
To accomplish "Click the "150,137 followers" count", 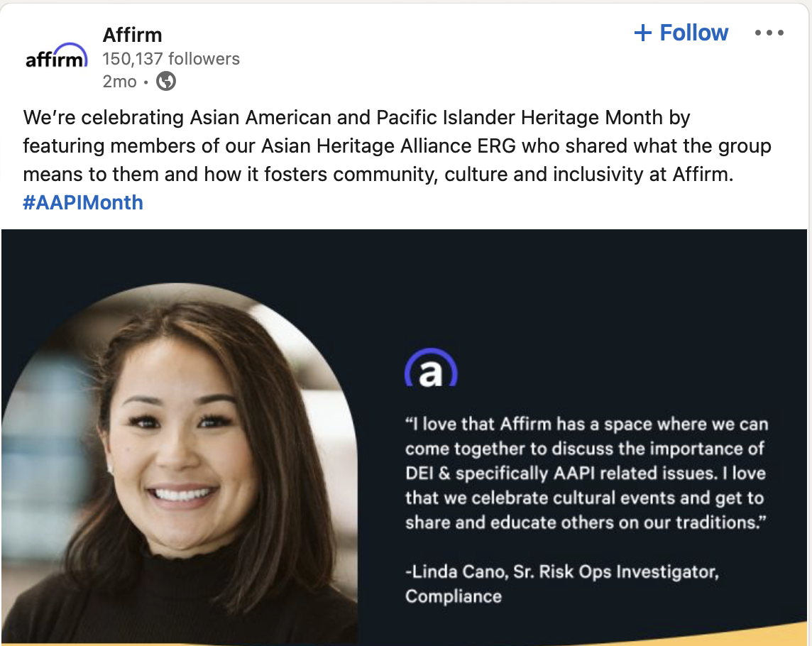I will pos(171,59).
